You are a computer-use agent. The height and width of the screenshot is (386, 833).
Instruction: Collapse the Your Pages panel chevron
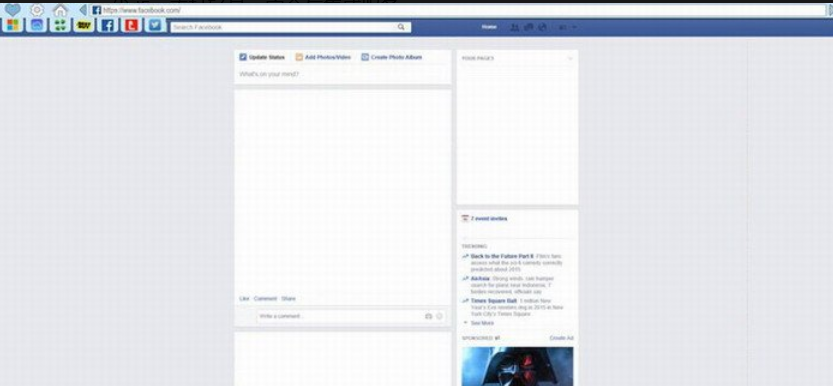(571, 58)
